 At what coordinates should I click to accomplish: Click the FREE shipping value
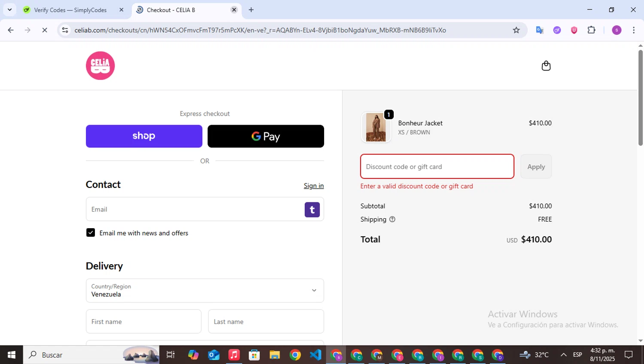click(x=545, y=219)
